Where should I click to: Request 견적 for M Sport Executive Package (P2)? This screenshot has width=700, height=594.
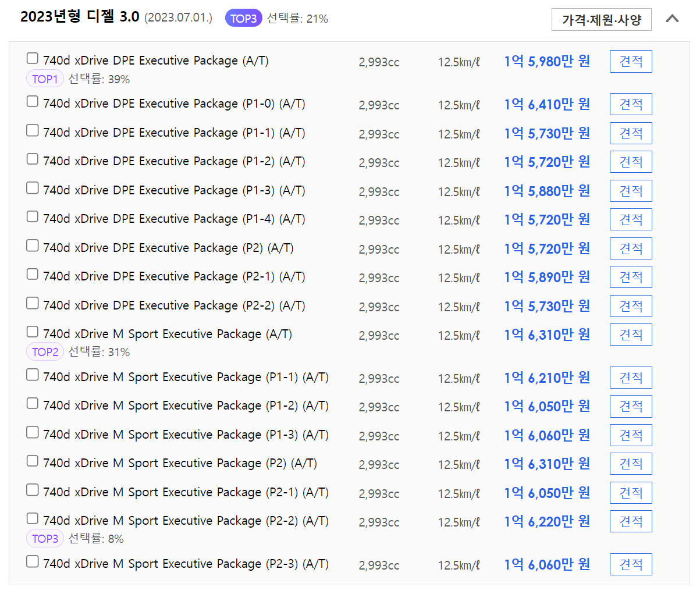[631, 464]
